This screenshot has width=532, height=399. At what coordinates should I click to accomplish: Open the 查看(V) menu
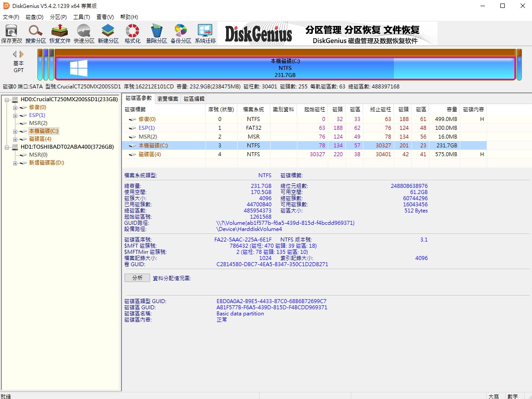point(105,17)
